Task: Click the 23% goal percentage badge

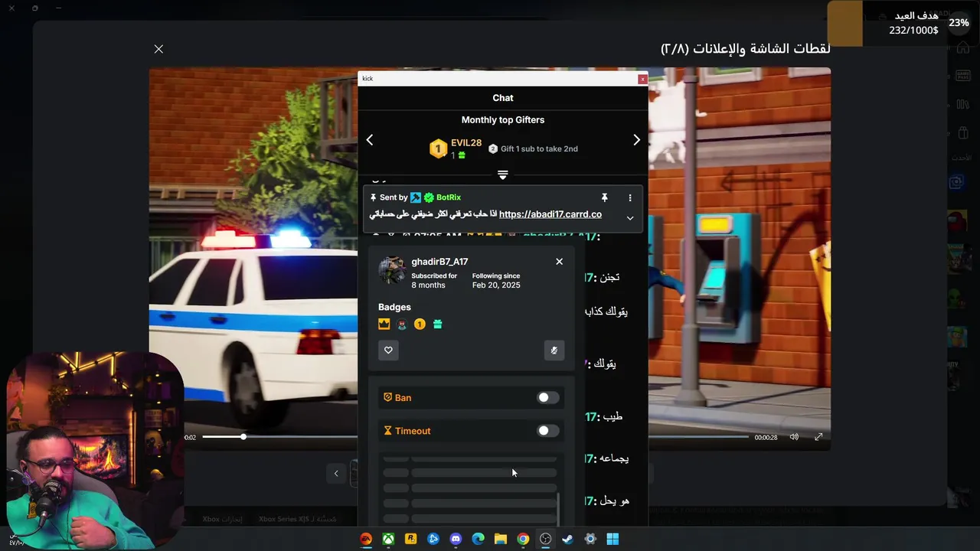Action: pyautogui.click(x=959, y=23)
